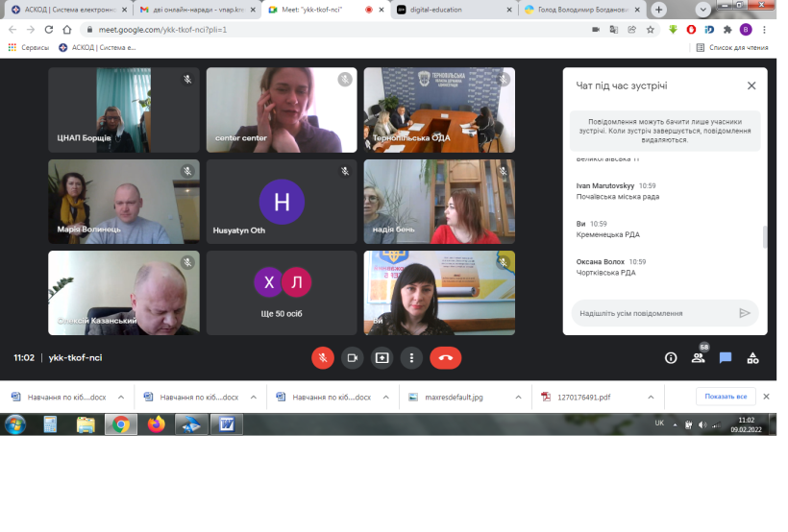Select Олексій Казанський video tile
Image resolution: width=788 pixels, height=532 pixels.
(124, 293)
